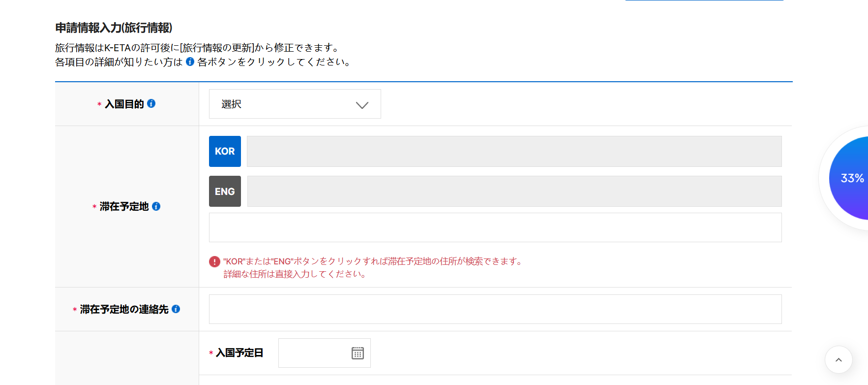Viewport: 868px width, 385px height.
Task: Click the chevron arrow in the 選択 box
Action: [x=362, y=105]
